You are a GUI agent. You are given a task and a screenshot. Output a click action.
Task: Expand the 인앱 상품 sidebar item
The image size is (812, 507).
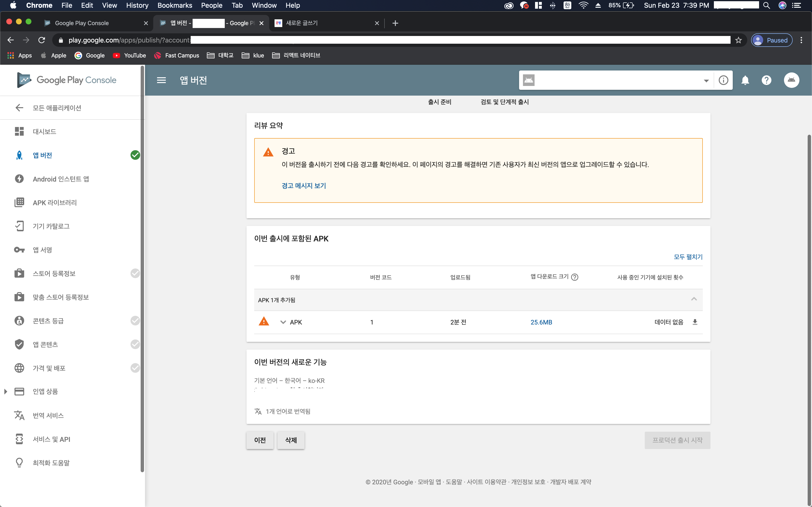[x=6, y=391]
